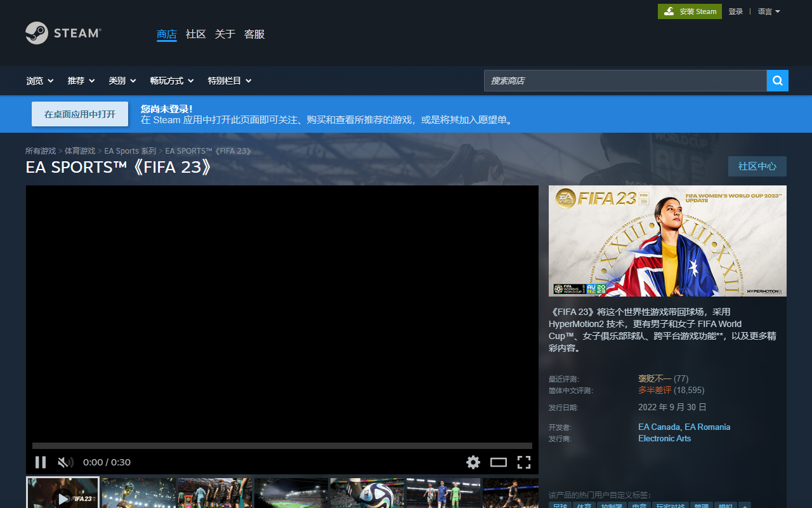Select the trophy screenshot thumbnail
This screenshot has width=812, height=508.
coord(139,493)
